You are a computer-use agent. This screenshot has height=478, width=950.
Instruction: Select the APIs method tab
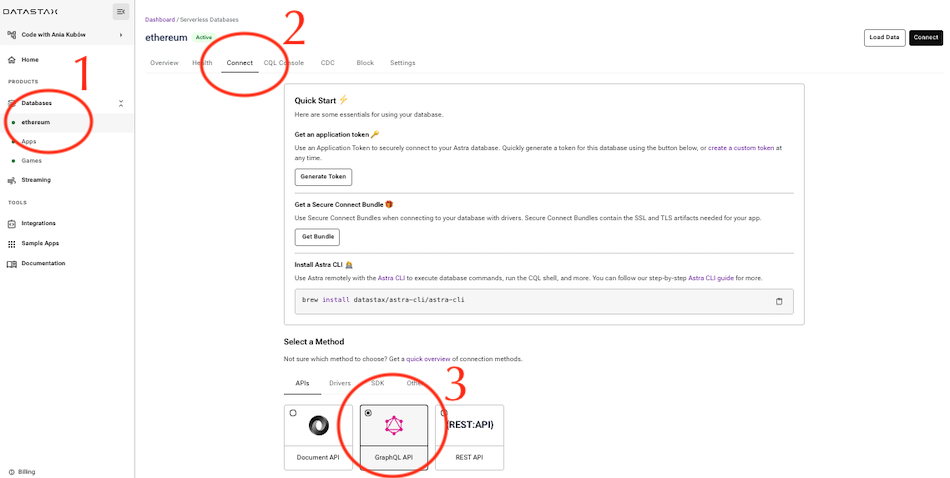tap(302, 383)
